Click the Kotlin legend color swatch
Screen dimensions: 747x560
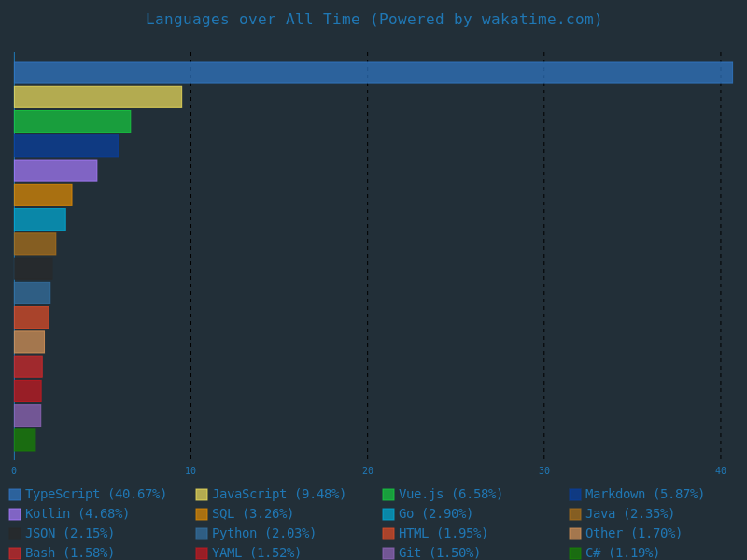15,514
